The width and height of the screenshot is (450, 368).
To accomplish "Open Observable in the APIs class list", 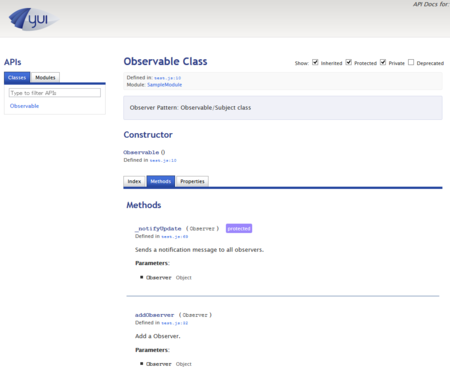I will [24, 106].
